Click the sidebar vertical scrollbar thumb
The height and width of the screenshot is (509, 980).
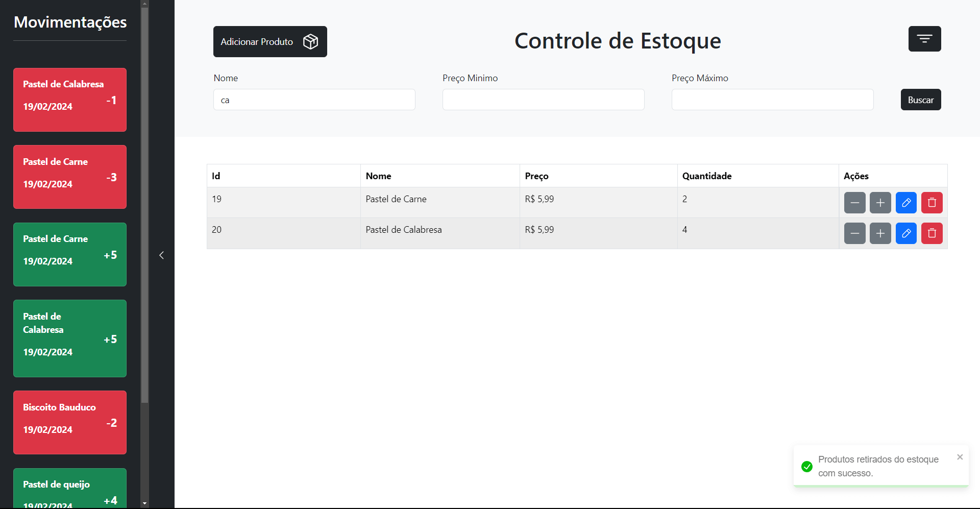(144, 204)
